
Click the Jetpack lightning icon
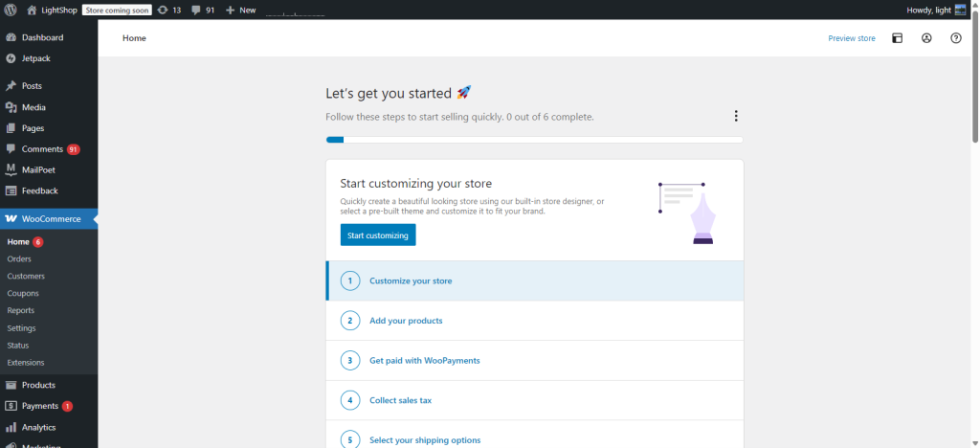point(11,58)
